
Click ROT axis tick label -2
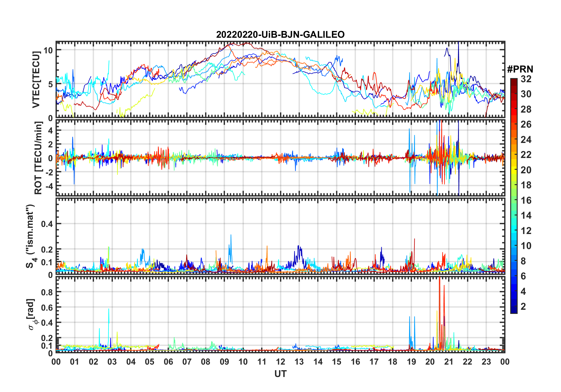[49, 172]
